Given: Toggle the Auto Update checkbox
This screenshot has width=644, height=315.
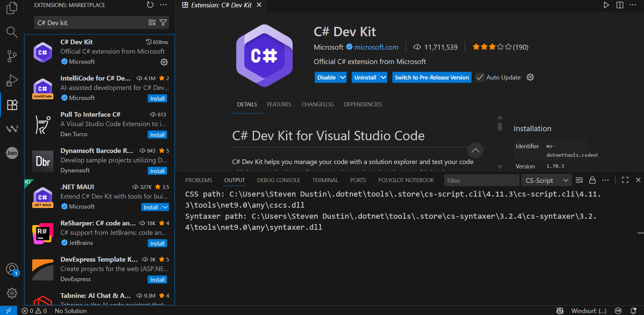Looking at the screenshot, I should click(x=480, y=77).
